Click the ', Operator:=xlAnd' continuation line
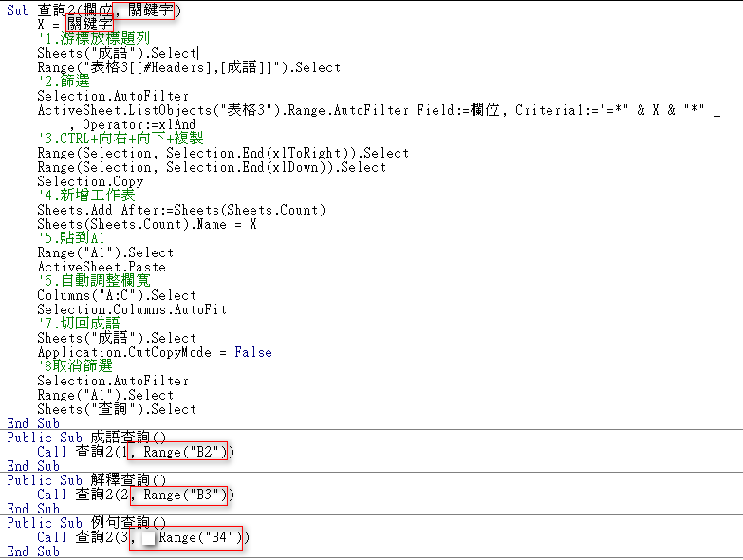 coord(132,124)
